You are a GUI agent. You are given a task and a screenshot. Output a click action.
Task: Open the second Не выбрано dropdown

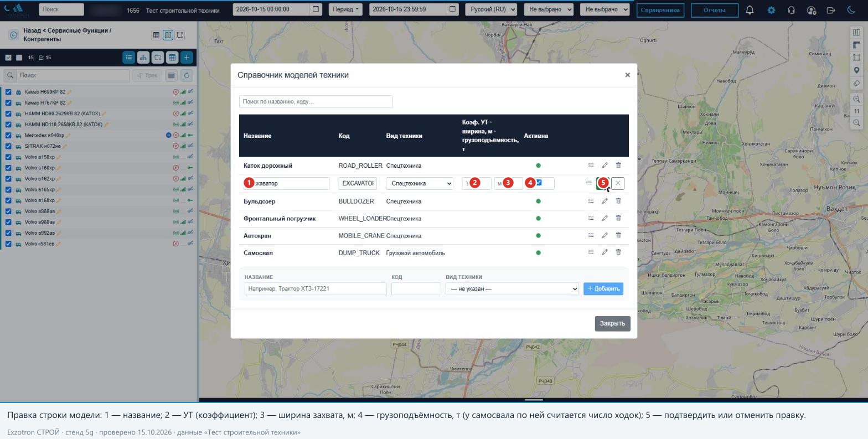(x=605, y=9)
